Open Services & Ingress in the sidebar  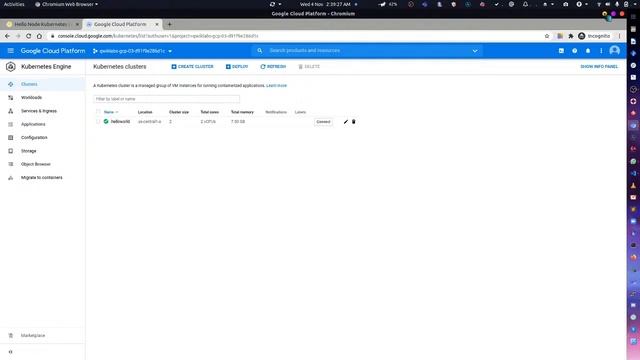pyautogui.click(x=39, y=111)
